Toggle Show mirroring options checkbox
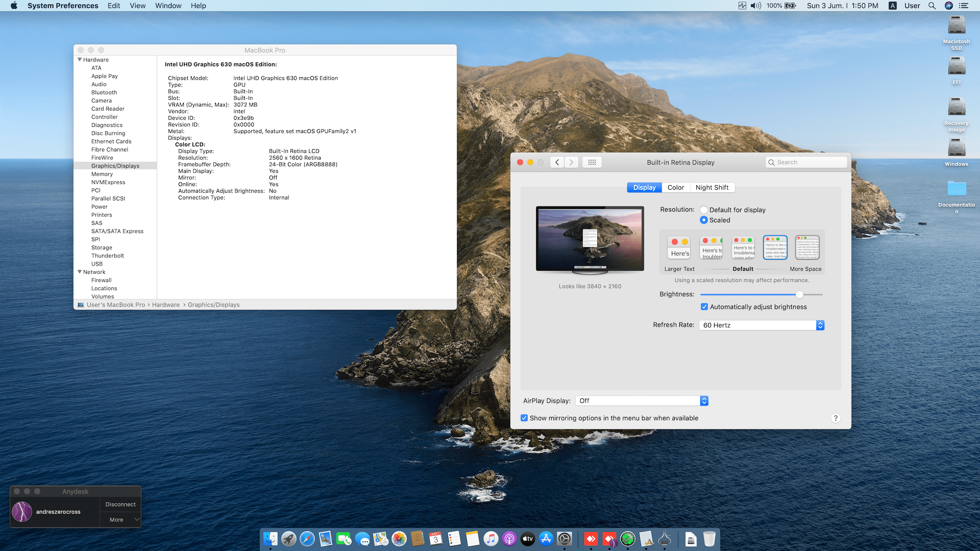980x551 pixels. pyautogui.click(x=524, y=418)
